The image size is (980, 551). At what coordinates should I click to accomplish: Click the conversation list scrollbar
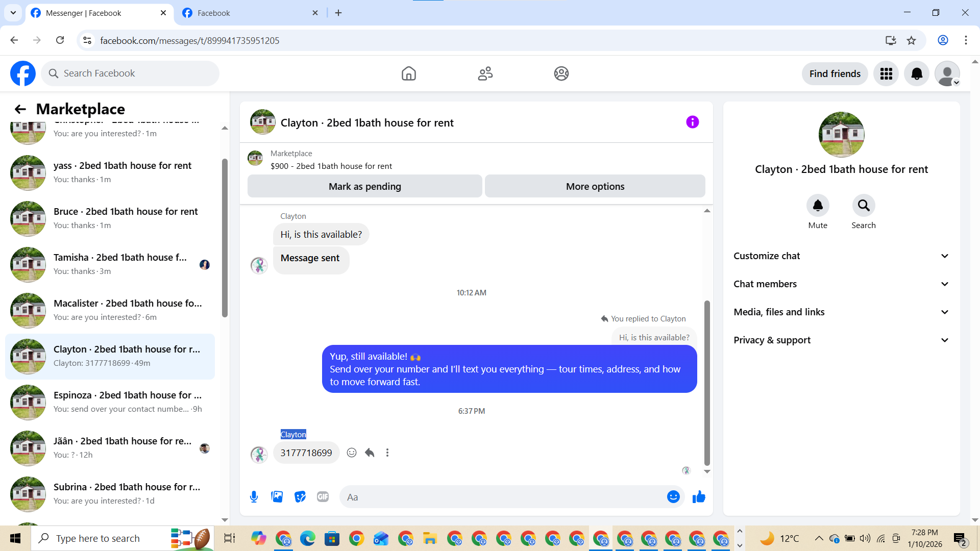pos(225,237)
